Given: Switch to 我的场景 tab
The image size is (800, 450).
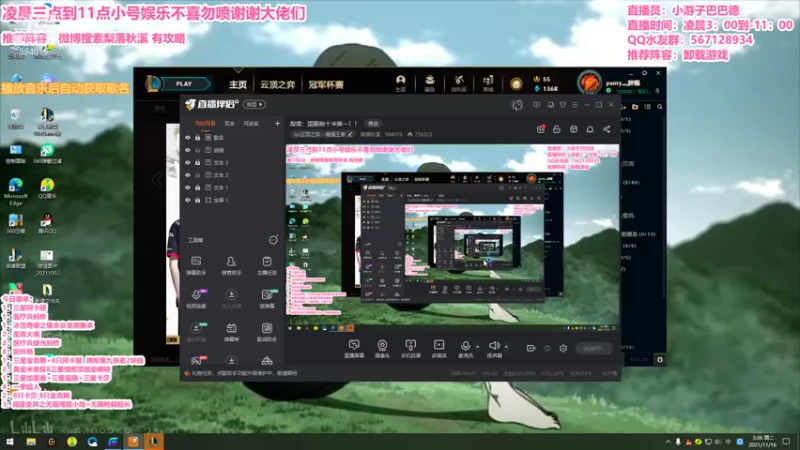Looking at the screenshot, I should (205, 123).
